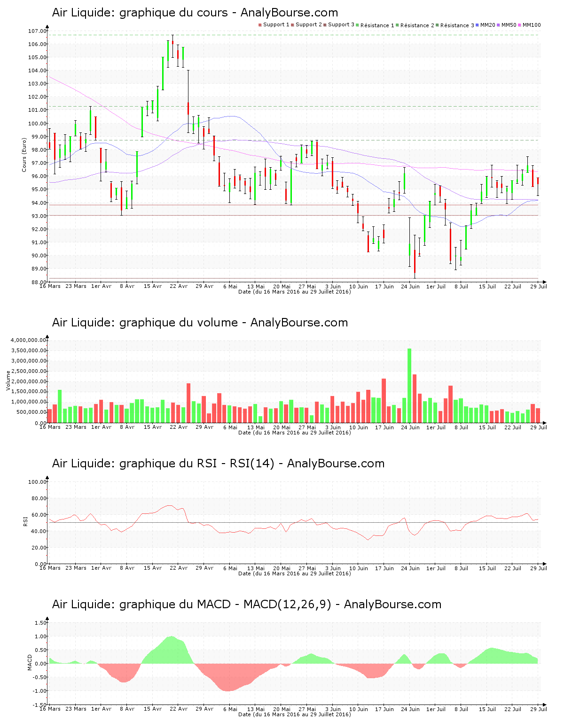Click '24 Juin' date under the volume chart

point(410,427)
